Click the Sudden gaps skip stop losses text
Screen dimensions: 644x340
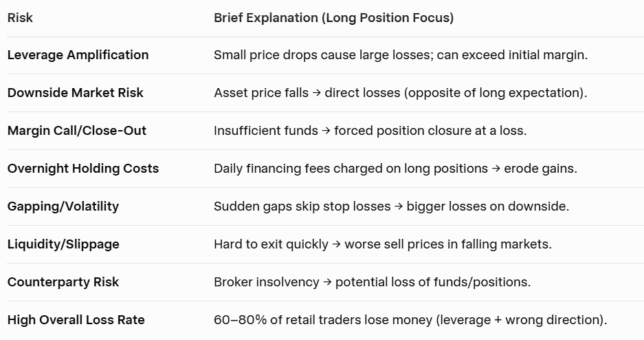[x=391, y=206]
